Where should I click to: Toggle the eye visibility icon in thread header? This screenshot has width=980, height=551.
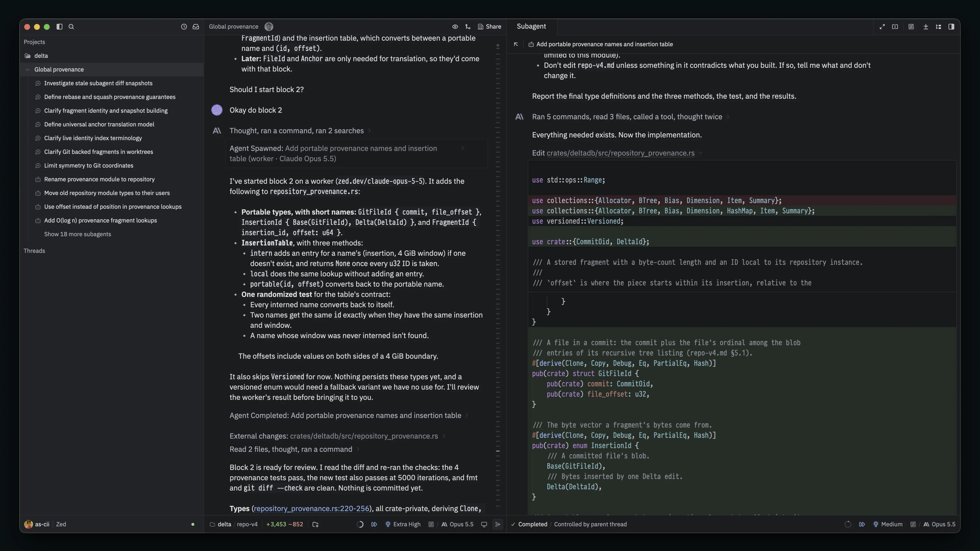coord(455,27)
